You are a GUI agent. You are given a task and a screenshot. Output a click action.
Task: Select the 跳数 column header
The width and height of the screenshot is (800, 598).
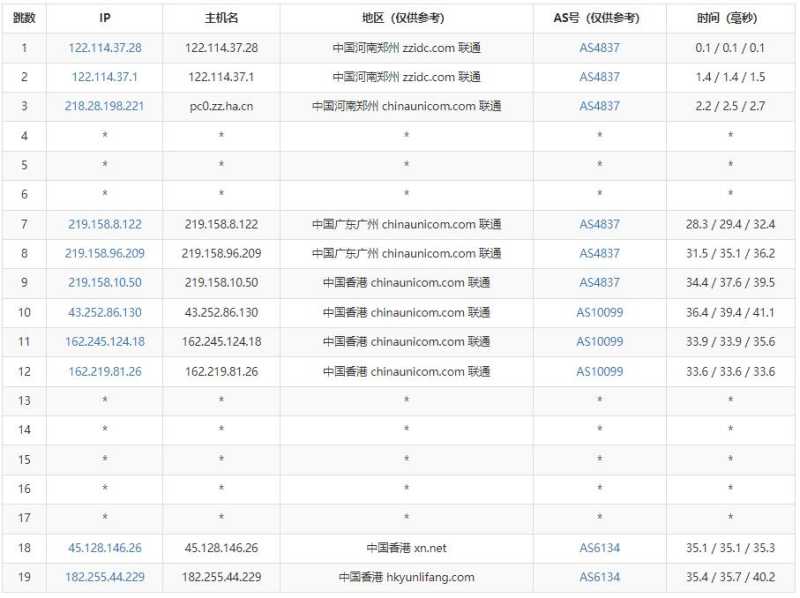point(24,18)
